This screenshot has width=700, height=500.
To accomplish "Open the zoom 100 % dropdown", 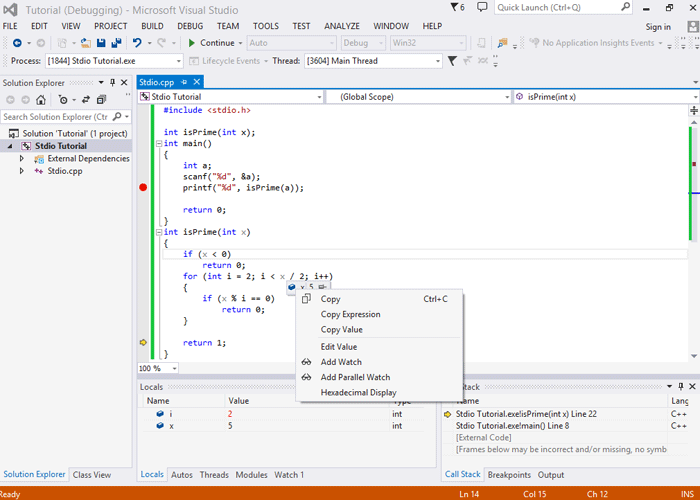I will point(175,369).
